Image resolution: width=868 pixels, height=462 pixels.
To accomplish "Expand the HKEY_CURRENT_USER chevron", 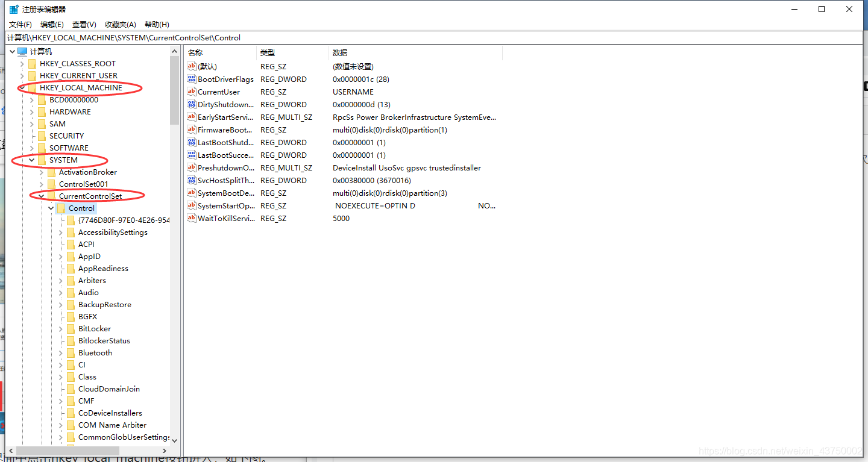I will coord(22,76).
